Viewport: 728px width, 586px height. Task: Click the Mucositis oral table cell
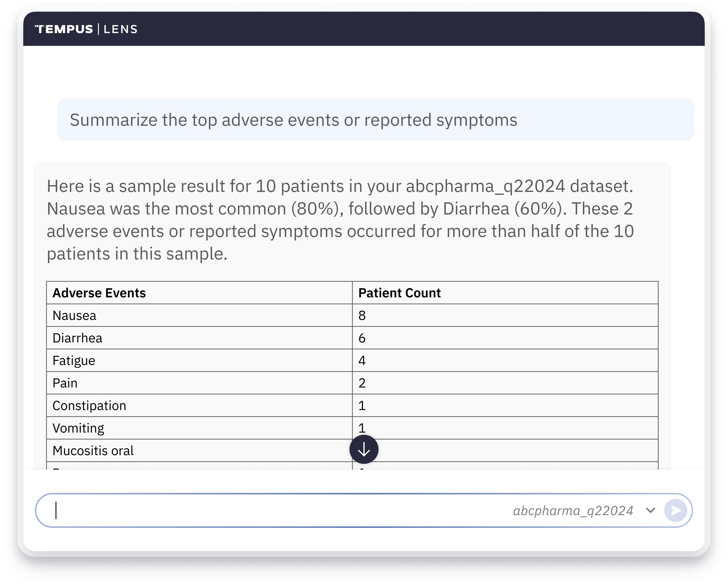[x=199, y=451]
